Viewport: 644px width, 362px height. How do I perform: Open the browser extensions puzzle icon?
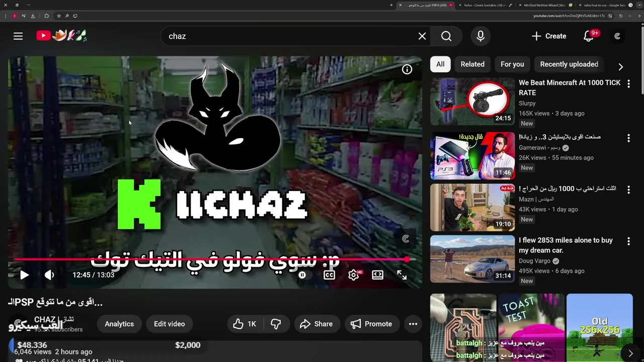pos(46,16)
